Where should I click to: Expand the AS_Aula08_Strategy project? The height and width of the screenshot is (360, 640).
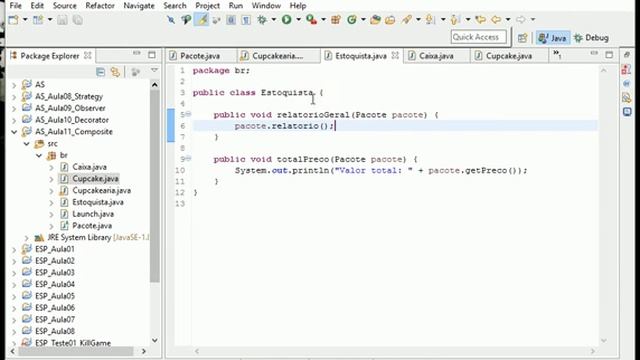click(x=14, y=97)
